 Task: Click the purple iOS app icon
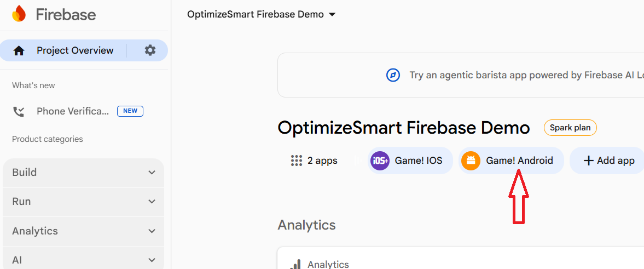(x=380, y=161)
